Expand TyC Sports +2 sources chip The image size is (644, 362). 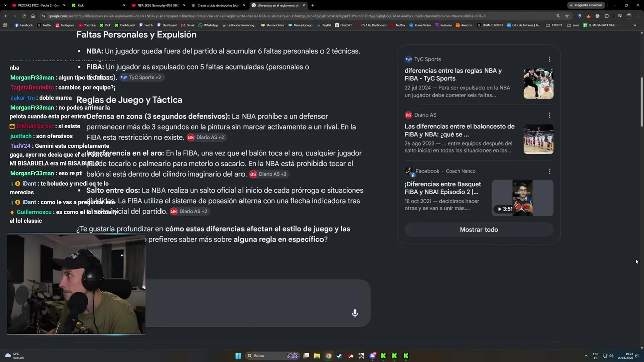point(141,78)
